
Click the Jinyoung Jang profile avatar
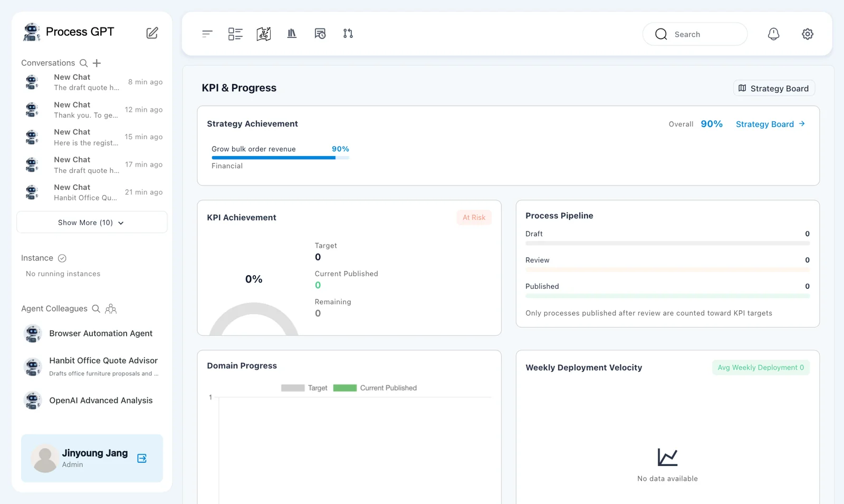click(45, 458)
